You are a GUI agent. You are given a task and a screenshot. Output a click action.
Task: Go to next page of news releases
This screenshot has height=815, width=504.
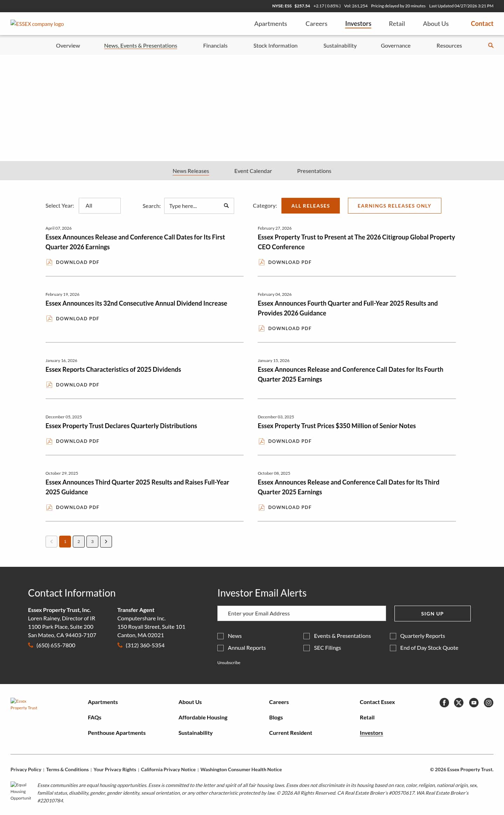click(106, 542)
